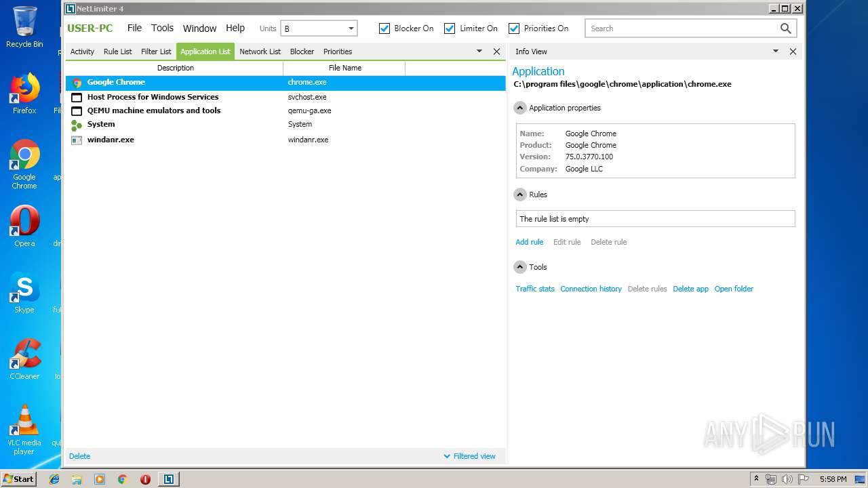Click the QEMU application row icon
This screenshot has width=868, height=488.
click(x=77, y=111)
